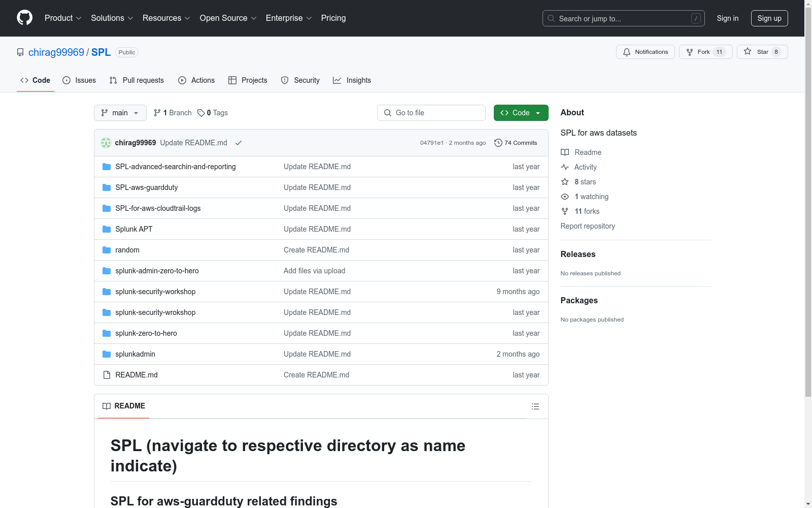Viewport: 812px width, 508px height.
Task: Click the GitHub logo icon
Action: [24, 18]
